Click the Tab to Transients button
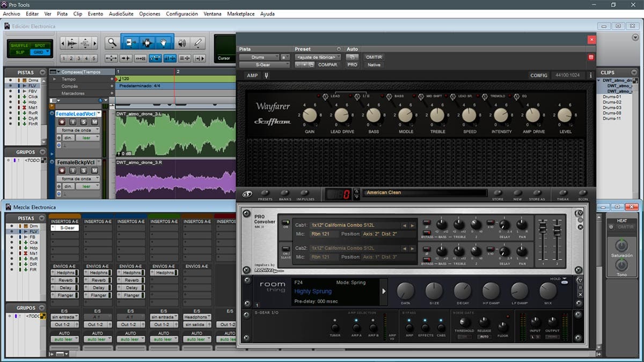Screen dimensions: 644x362 coord(127,58)
